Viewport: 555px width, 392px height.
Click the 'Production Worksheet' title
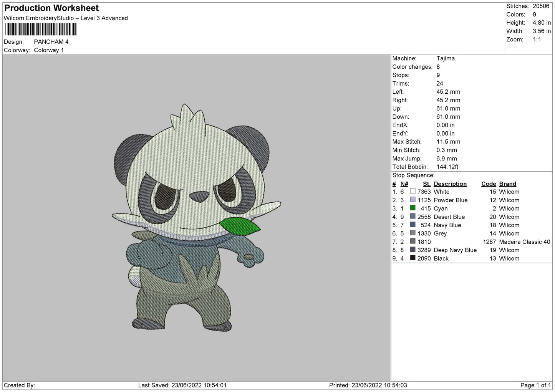(51, 8)
